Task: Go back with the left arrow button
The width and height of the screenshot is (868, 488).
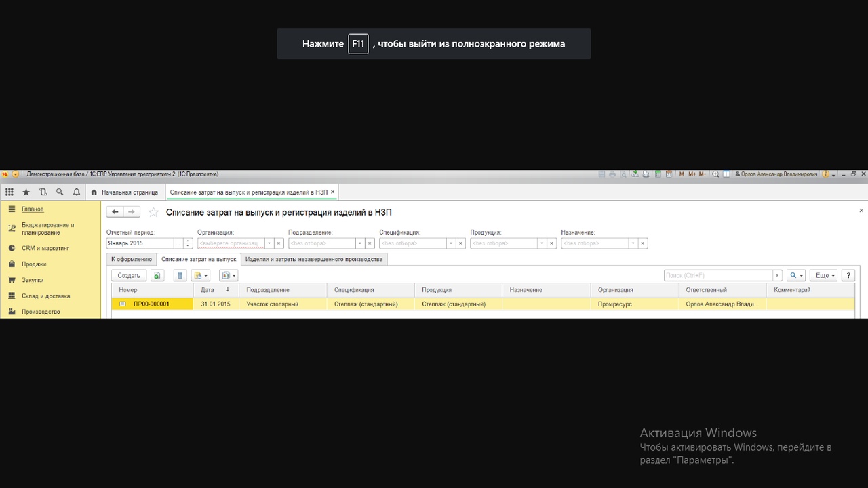Action: point(115,212)
